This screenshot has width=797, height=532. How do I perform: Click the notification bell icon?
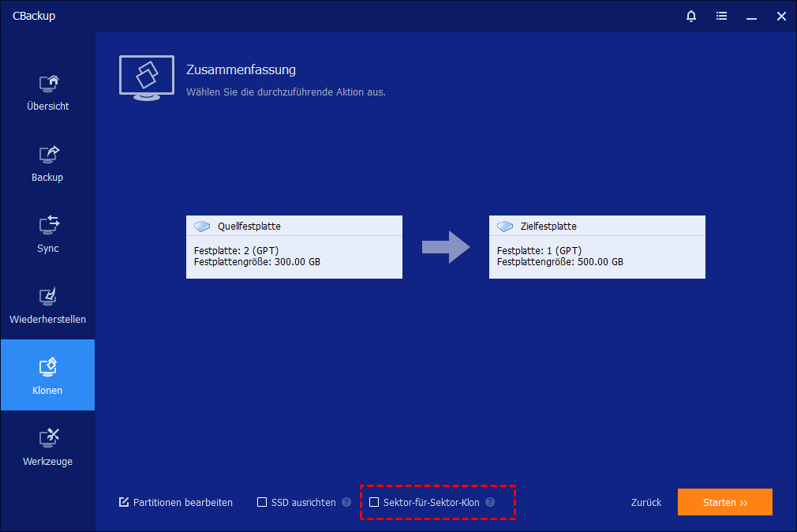click(691, 16)
